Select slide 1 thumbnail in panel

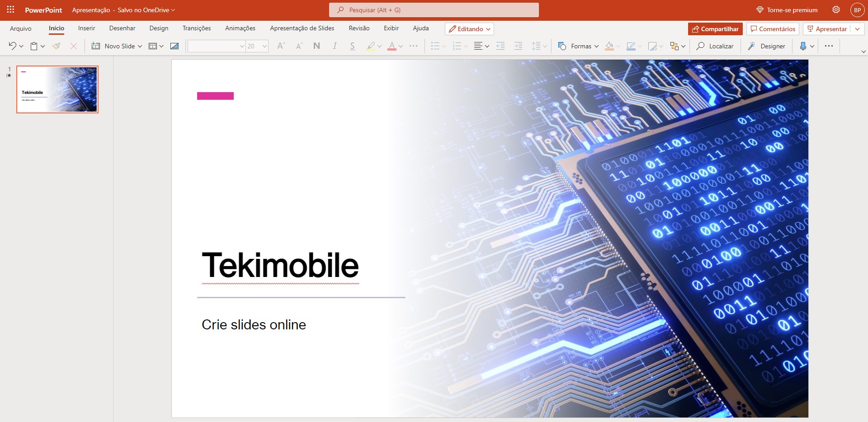[57, 89]
